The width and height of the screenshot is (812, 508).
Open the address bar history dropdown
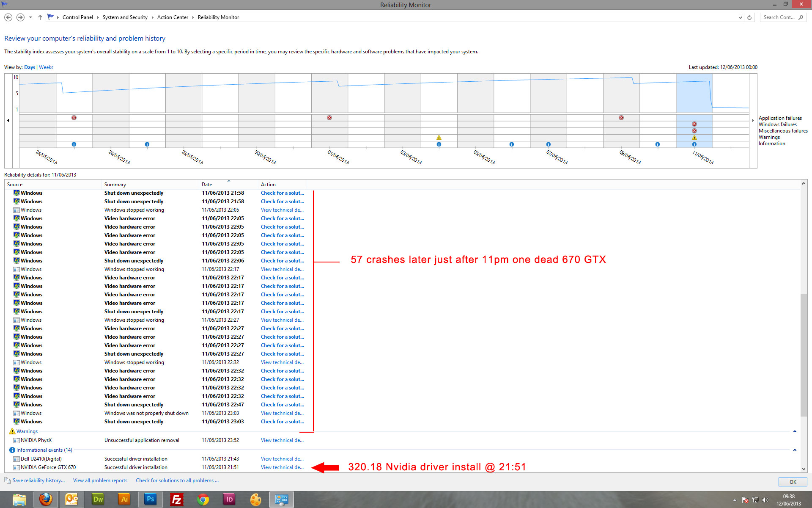point(740,17)
